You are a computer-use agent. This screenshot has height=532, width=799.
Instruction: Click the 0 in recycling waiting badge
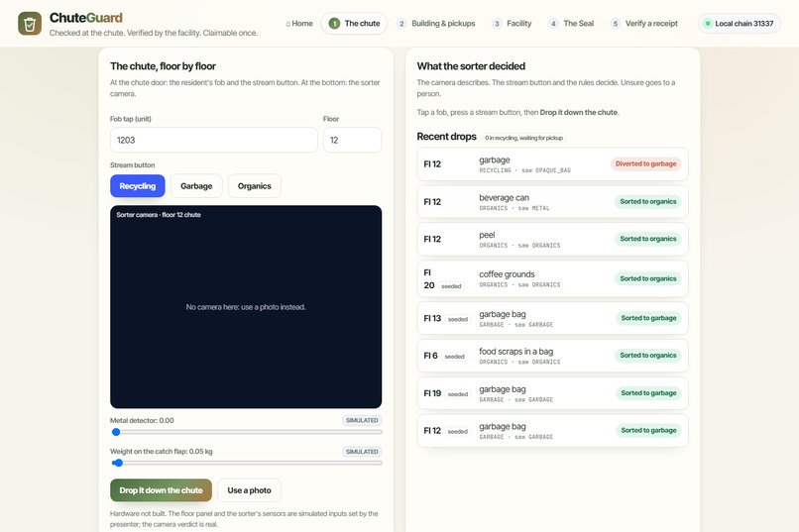tap(523, 138)
